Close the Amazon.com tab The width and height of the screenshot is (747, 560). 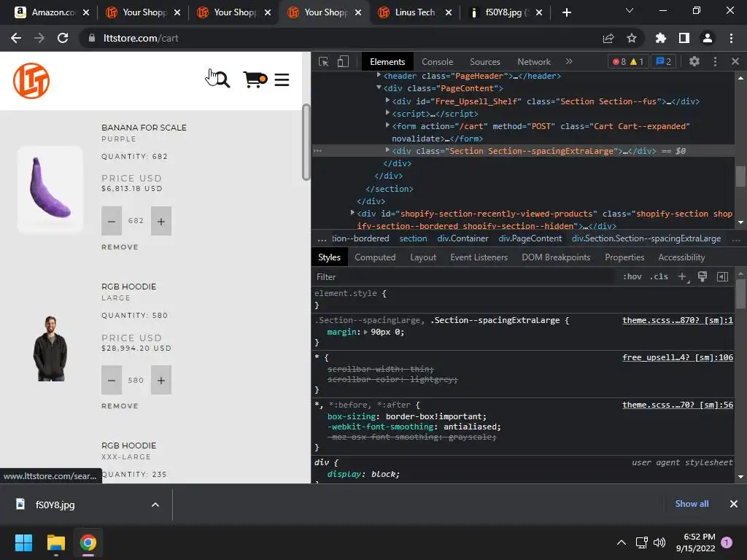click(x=86, y=12)
